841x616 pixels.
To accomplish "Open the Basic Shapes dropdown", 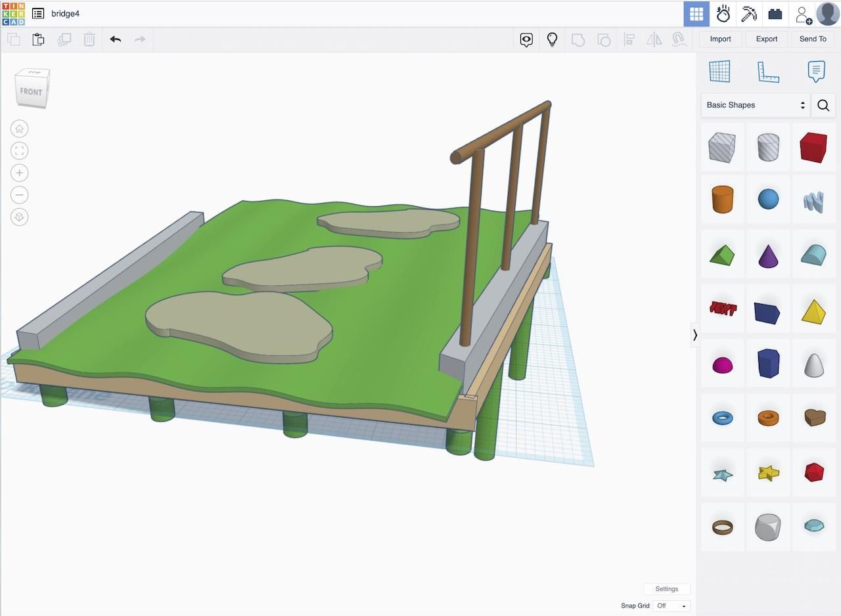I will click(x=756, y=105).
